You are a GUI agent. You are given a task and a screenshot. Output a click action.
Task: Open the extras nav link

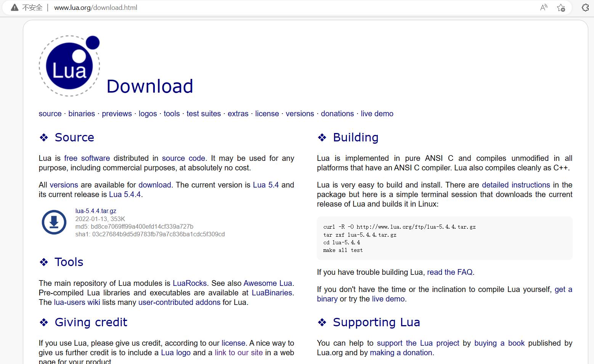[238, 114]
